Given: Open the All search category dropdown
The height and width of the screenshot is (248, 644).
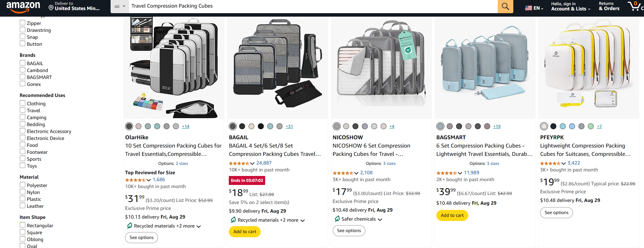Looking at the screenshot, I should pos(119,6).
